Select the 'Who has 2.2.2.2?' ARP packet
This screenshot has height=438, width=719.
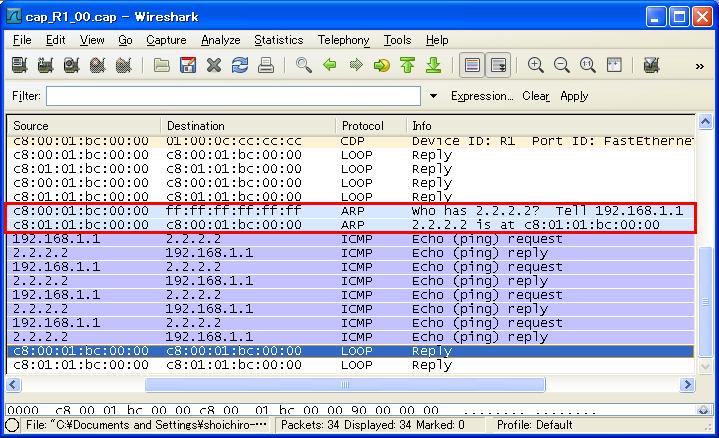[x=350, y=211]
